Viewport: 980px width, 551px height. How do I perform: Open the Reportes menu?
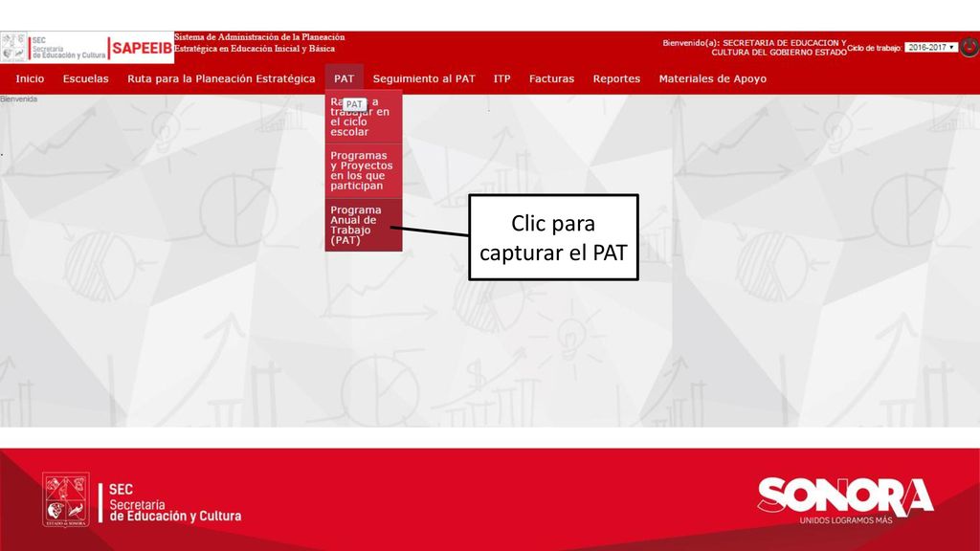tap(616, 78)
